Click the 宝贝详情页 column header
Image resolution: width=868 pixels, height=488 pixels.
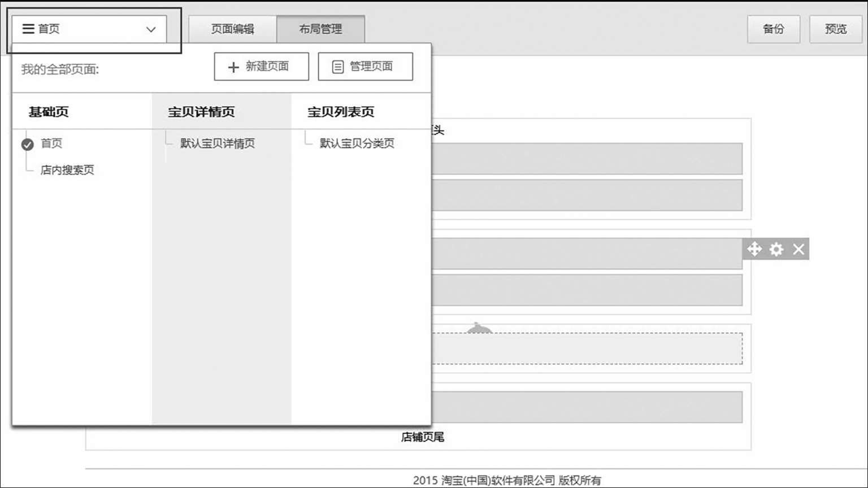(201, 112)
